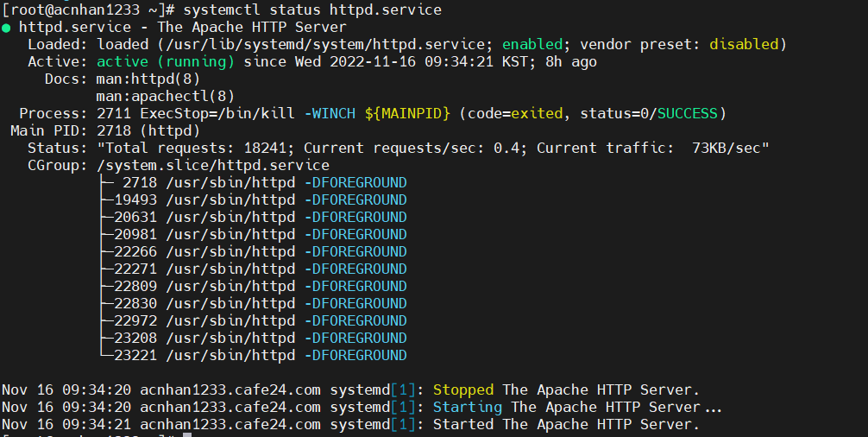Click the yellow word 'exited' in the Process line
The height and width of the screenshot is (437, 868).
pos(537,113)
